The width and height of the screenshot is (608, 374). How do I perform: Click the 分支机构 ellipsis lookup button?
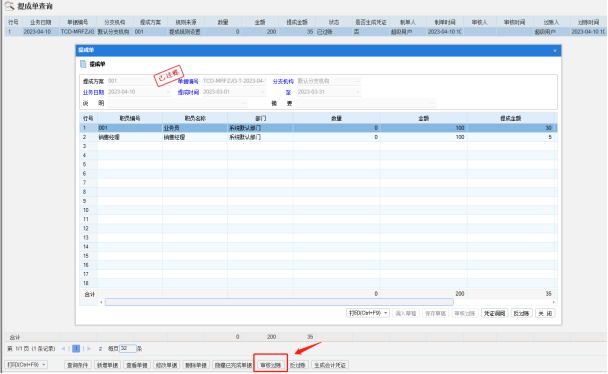(x=358, y=81)
